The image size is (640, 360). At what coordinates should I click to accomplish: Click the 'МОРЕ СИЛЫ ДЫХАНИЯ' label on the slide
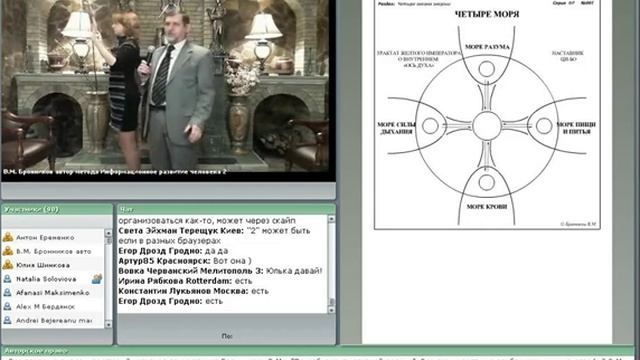coord(396,128)
